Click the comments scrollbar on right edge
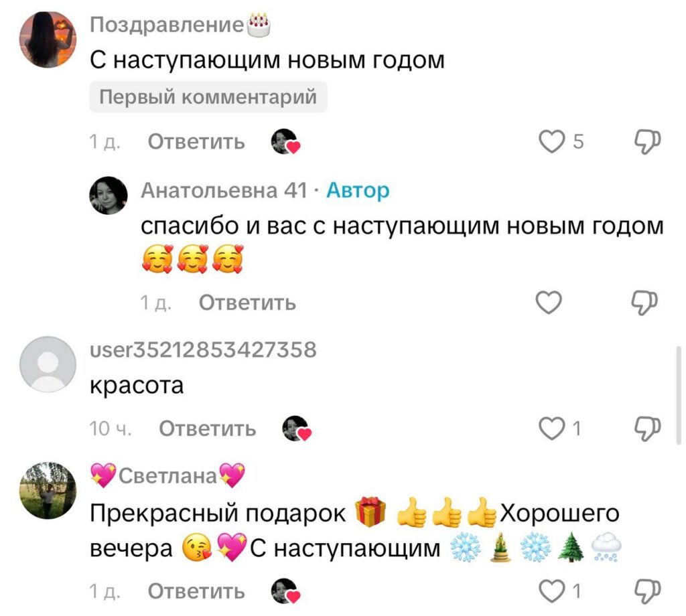Screen dimensions: 686x616 pyautogui.click(x=679, y=395)
